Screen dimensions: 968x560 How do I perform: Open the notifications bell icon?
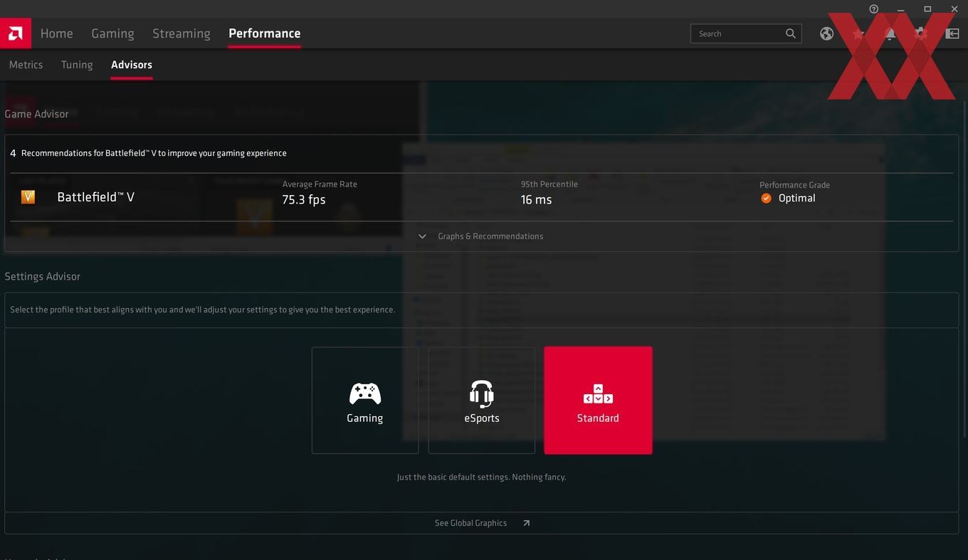point(890,33)
